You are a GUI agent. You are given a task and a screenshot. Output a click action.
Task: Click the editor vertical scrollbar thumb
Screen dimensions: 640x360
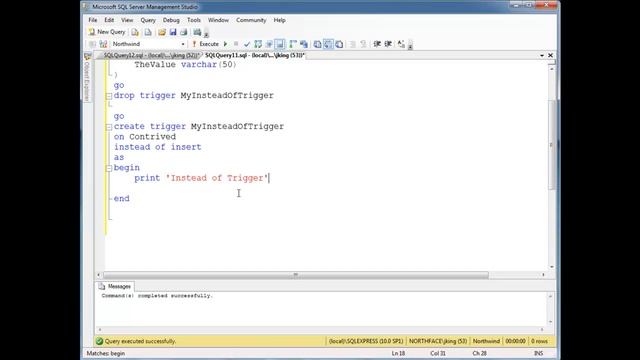click(x=551, y=145)
